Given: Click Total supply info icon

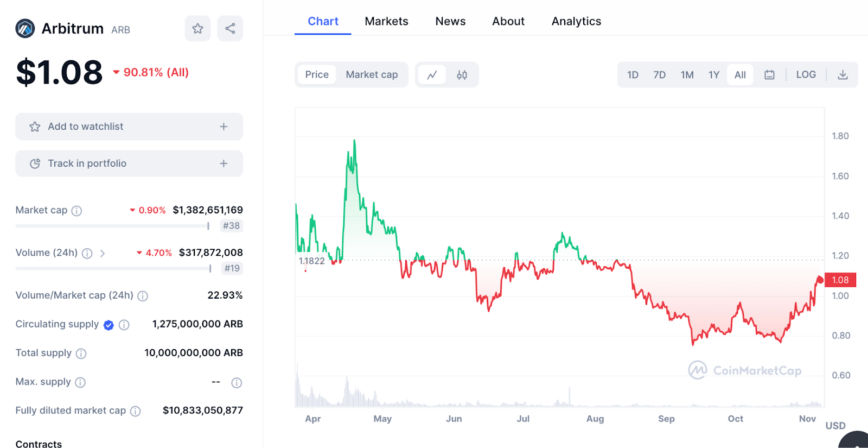Looking at the screenshot, I should (x=81, y=354).
